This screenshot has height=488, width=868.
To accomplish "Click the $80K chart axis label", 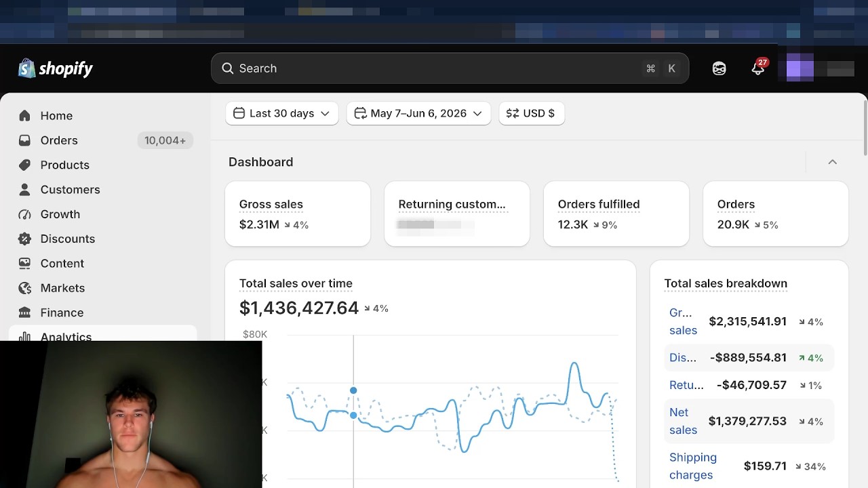I will point(255,334).
